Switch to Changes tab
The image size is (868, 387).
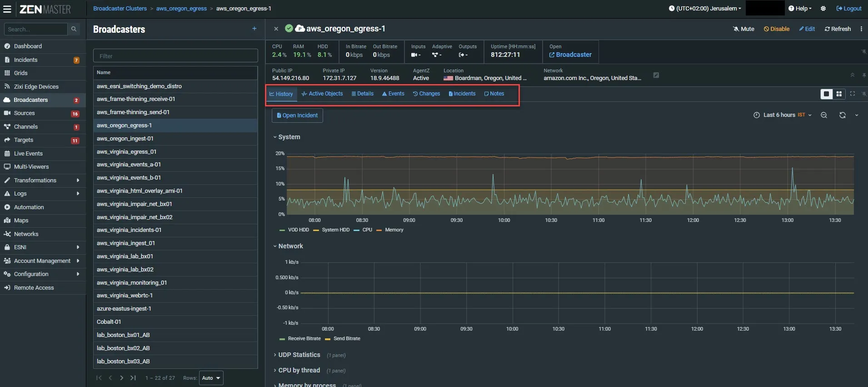click(426, 94)
